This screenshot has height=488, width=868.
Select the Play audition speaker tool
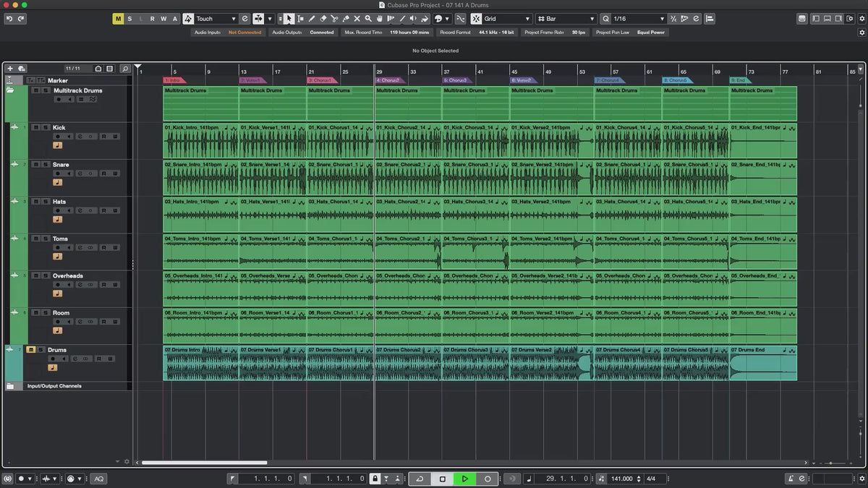point(414,18)
